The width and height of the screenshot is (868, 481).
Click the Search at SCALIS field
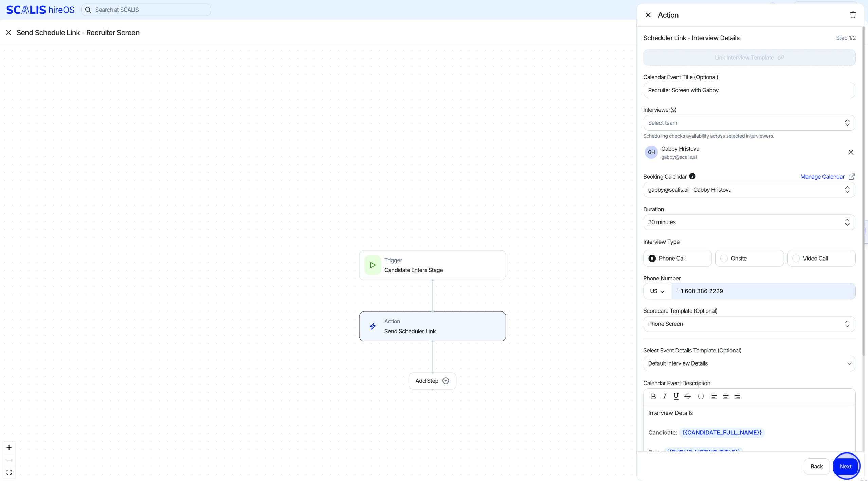pyautogui.click(x=146, y=10)
